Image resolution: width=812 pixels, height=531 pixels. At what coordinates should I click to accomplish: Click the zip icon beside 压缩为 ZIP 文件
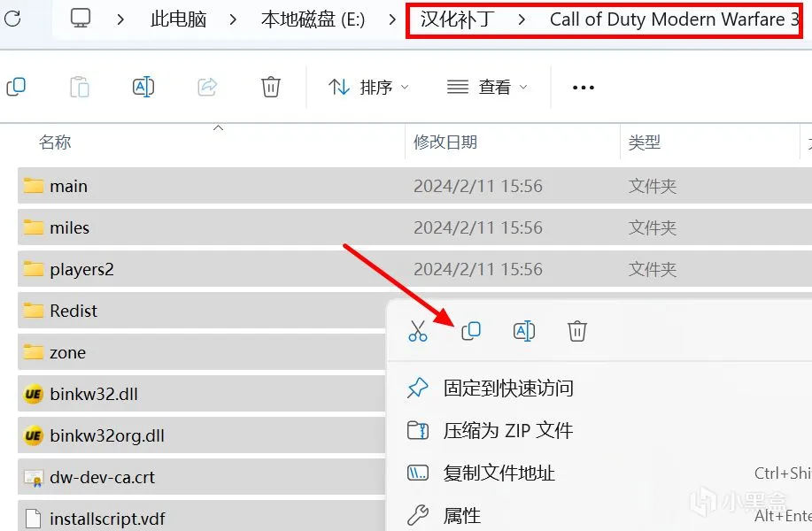(417, 431)
